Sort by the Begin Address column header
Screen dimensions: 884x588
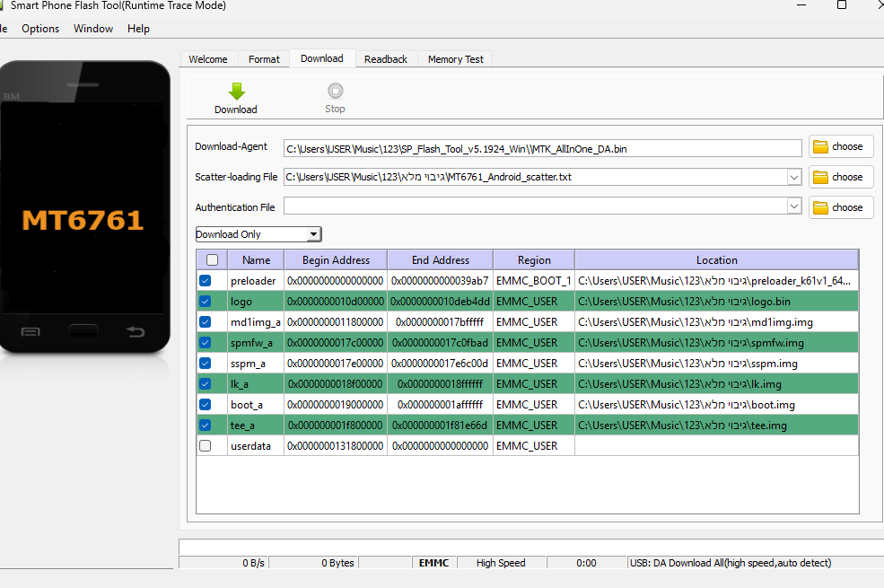pyautogui.click(x=336, y=260)
